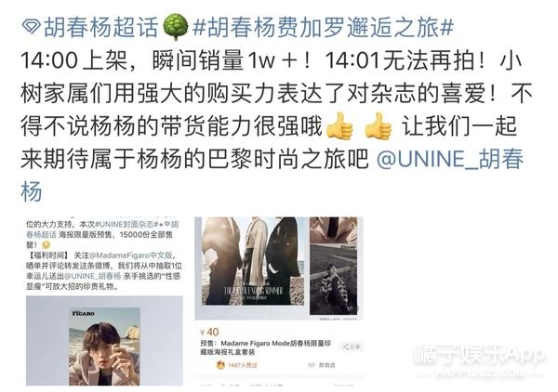Click the ¥40 price label

pos(209,332)
